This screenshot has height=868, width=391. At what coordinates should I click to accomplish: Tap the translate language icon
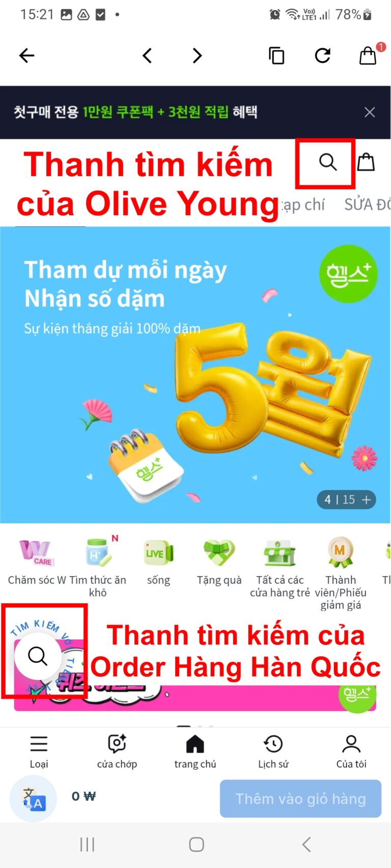point(34,798)
